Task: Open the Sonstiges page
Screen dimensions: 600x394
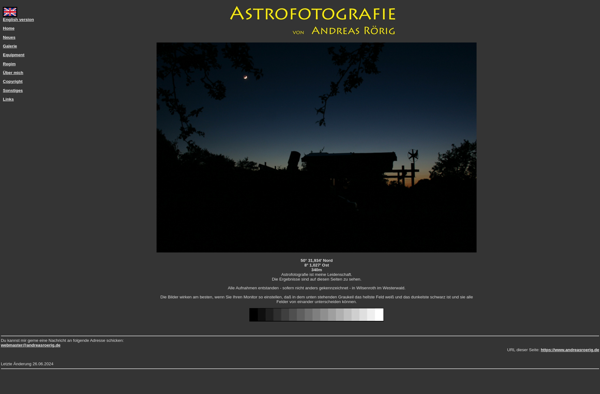Action: (x=13, y=91)
